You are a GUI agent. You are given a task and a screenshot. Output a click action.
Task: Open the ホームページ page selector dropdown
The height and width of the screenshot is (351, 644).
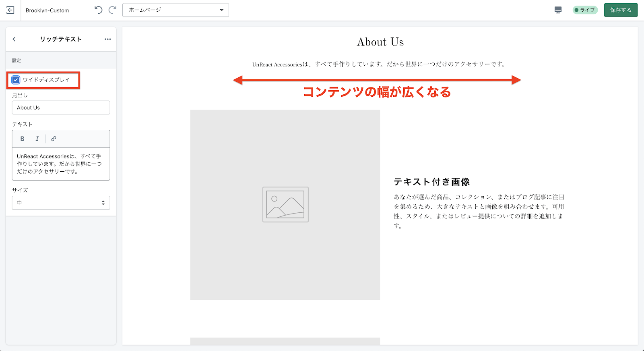pos(175,10)
